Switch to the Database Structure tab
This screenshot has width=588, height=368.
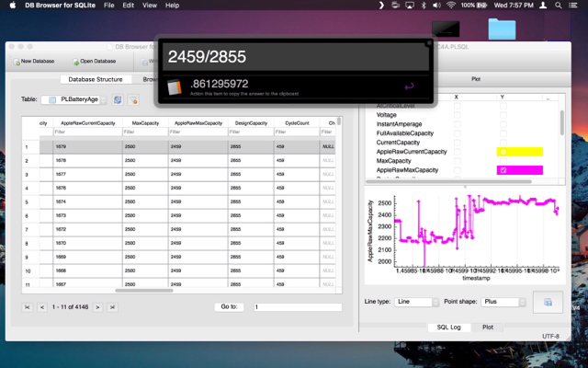point(96,80)
